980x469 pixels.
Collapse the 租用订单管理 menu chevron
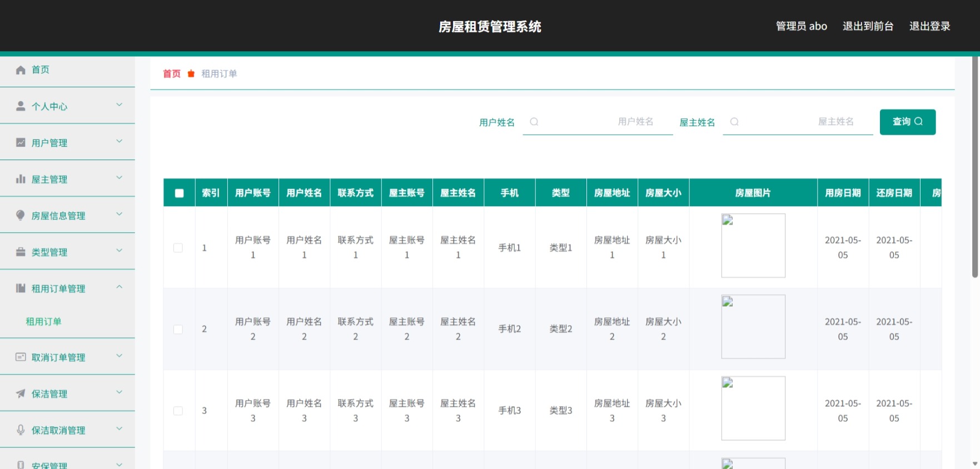click(119, 287)
